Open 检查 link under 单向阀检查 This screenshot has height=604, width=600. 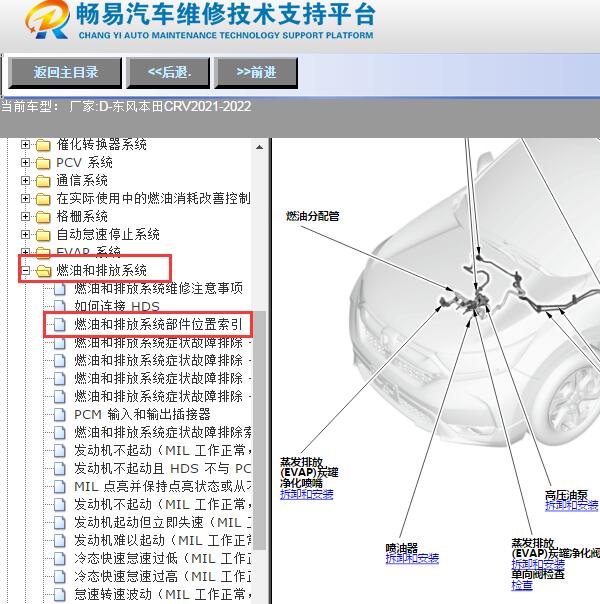coord(522,586)
